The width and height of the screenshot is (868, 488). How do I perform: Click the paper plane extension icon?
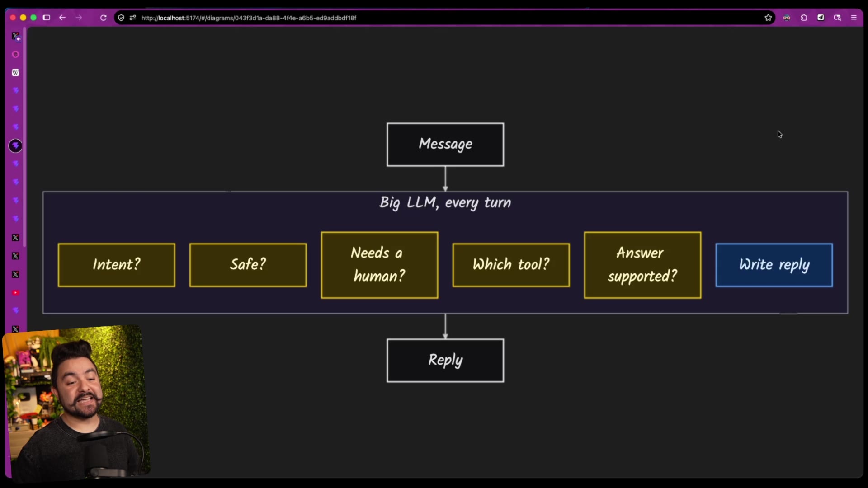[x=821, y=18]
